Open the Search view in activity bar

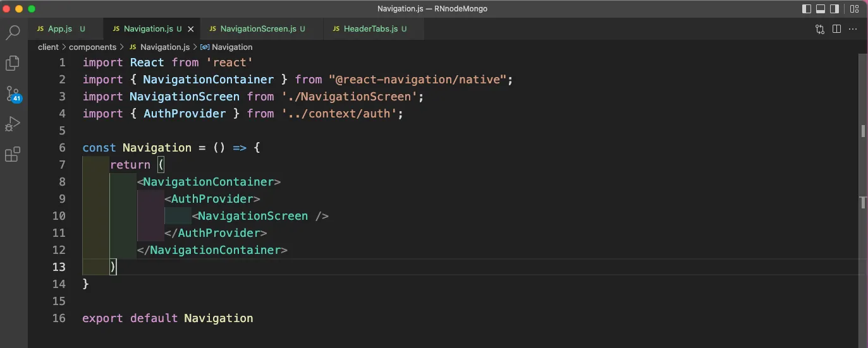tap(13, 32)
